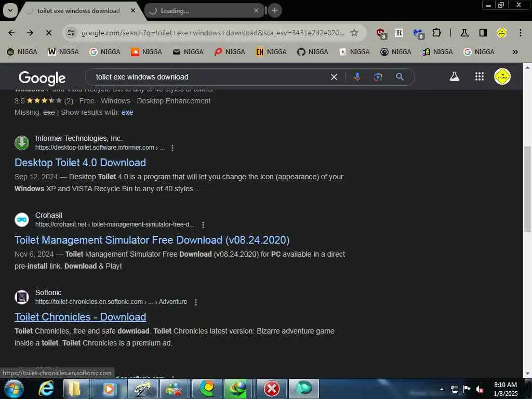Screen dimensions: 532x399
Task: Switch to the red X taskbar app
Action: click(x=272, y=389)
